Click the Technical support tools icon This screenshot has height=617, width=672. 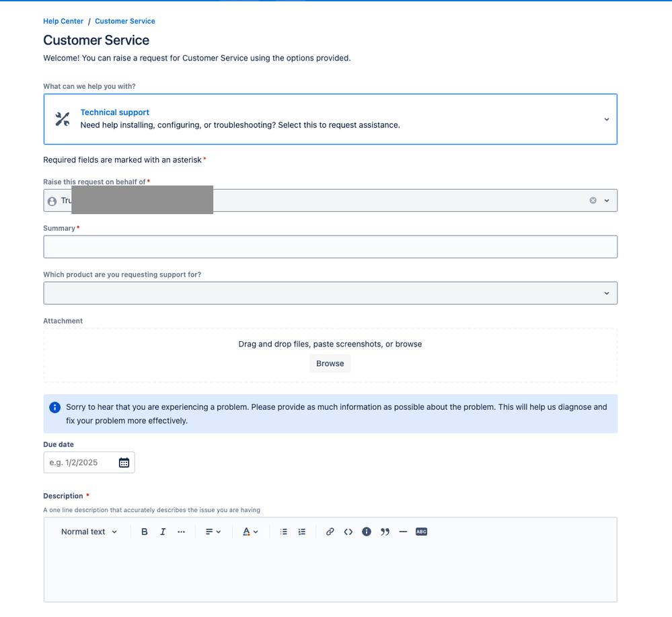click(x=63, y=119)
